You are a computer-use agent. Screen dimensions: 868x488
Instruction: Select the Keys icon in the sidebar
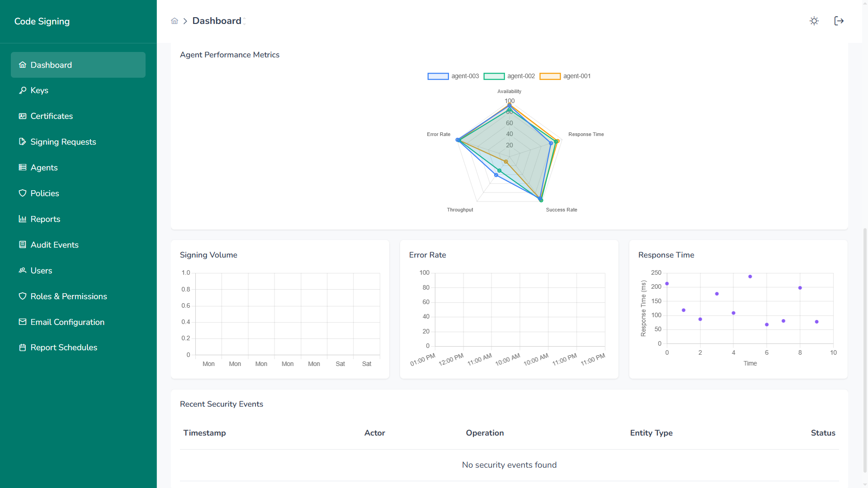[x=23, y=90]
